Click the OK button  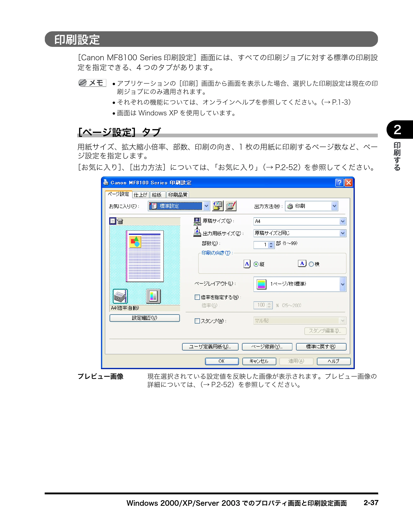click(x=222, y=361)
